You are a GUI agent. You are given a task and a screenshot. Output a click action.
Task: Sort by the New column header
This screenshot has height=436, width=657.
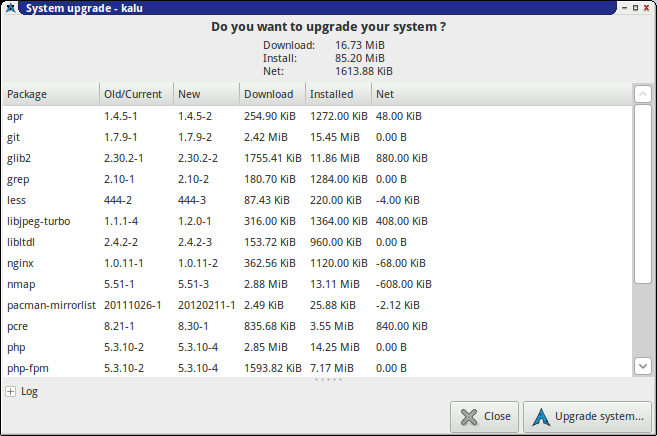click(207, 94)
